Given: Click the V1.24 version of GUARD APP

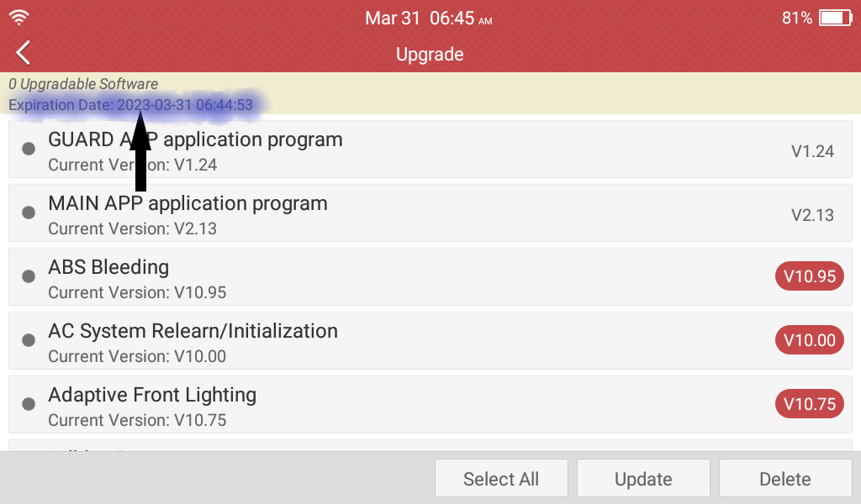Looking at the screenshot, I should [x=812, y=151].
